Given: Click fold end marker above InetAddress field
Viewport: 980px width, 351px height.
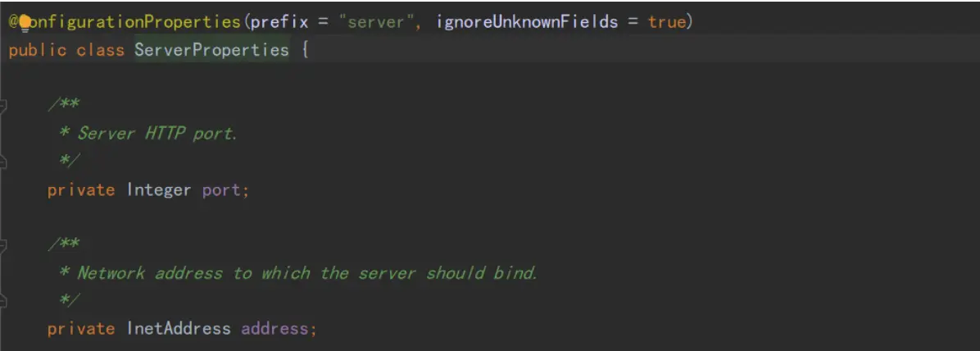Looking at the screenshot, I should tap(2, 302).
